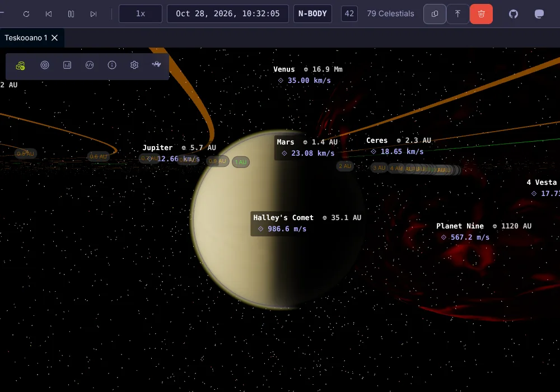
Task: Select the 4 Vesta label
Action: click(542, 183)
